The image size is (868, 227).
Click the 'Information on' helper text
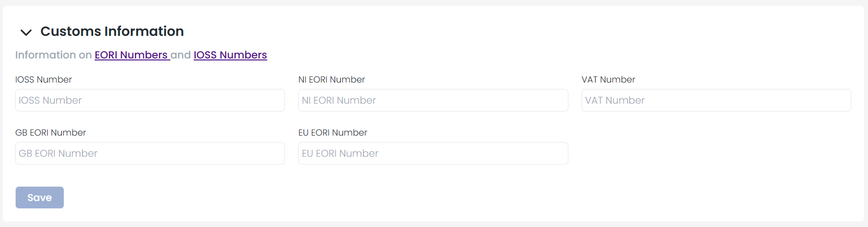53,55
